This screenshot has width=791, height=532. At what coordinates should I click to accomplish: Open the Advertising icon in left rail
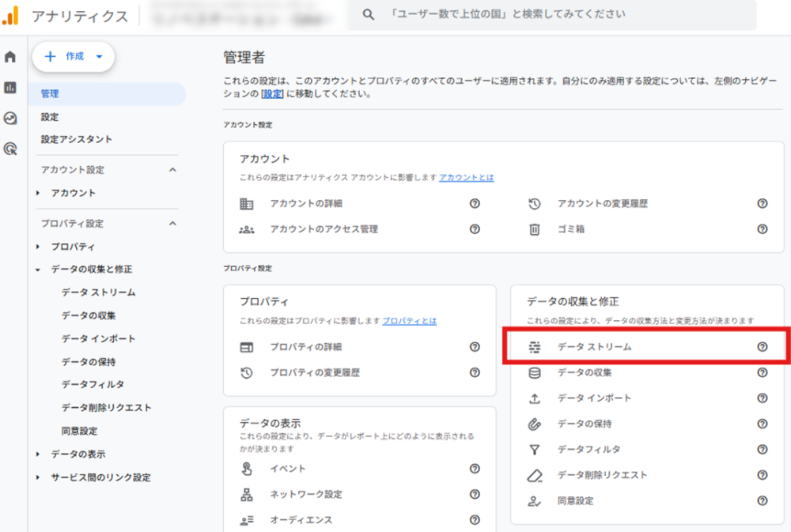click(x=10, y=149)
